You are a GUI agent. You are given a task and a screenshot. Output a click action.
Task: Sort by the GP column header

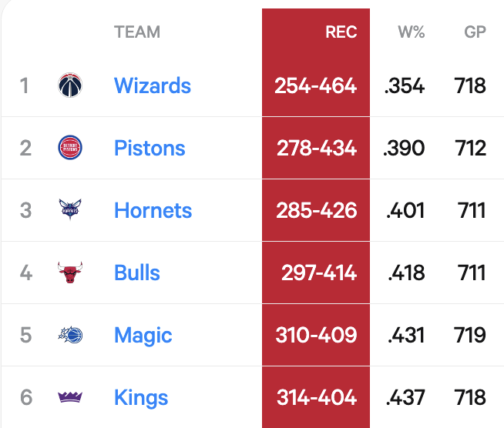click(475, 32)
